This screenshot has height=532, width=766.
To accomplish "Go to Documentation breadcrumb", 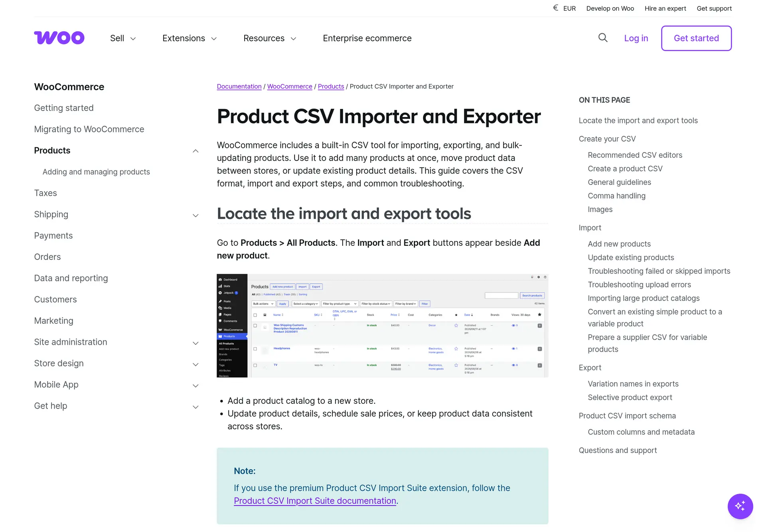I will point(239,86).
